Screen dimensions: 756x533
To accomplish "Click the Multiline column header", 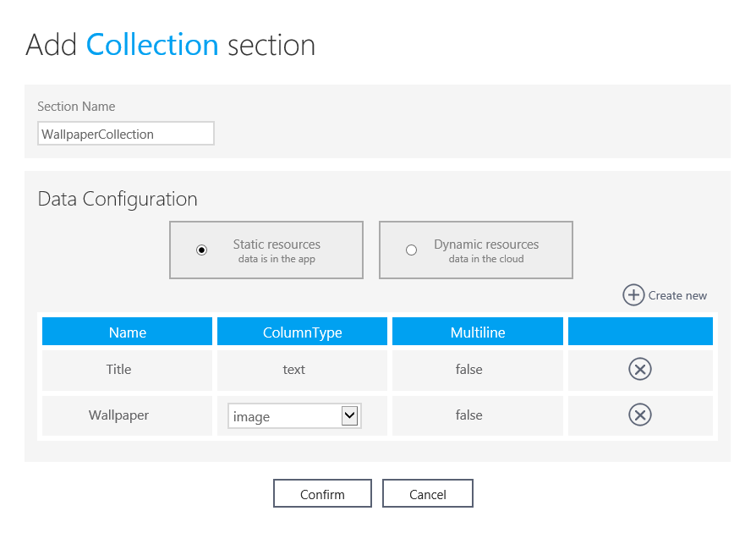I will point(477,332).
